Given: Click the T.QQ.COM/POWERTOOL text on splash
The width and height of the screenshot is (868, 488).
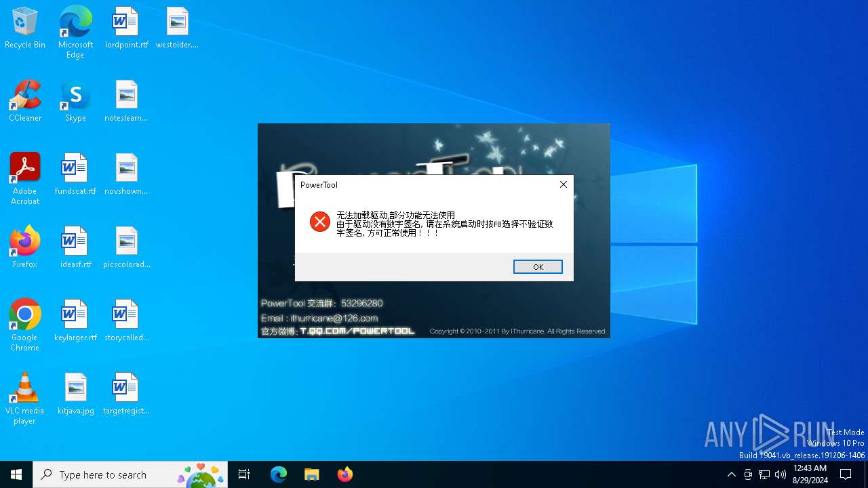Looking at the screenshot, I should click(x=357, y=331).
